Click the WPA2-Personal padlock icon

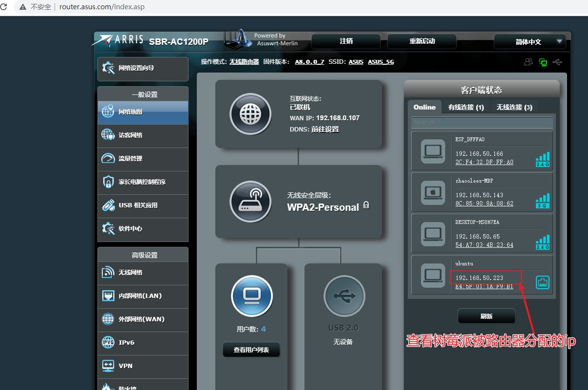point(366,205)
